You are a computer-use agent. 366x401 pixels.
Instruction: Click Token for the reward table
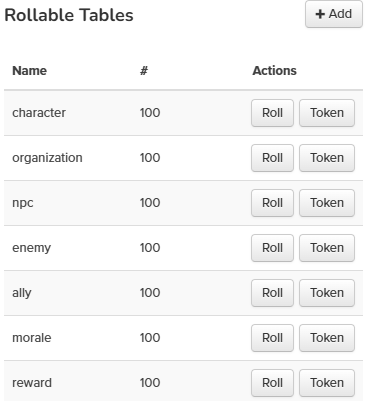pyautogui.click(x=327, y=383)
